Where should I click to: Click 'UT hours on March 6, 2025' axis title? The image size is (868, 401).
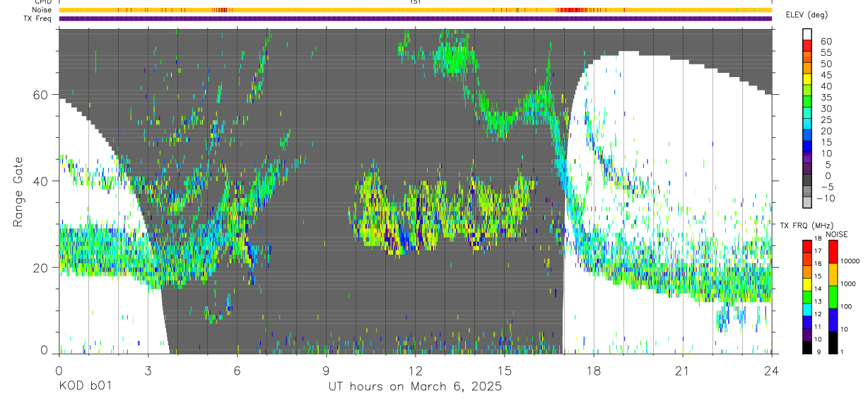tap(415, 386)
